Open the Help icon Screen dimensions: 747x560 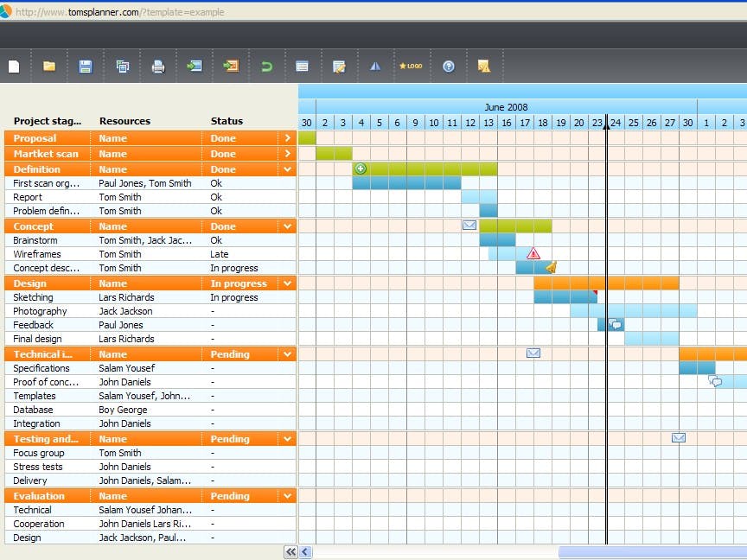(x=449, y=66)
